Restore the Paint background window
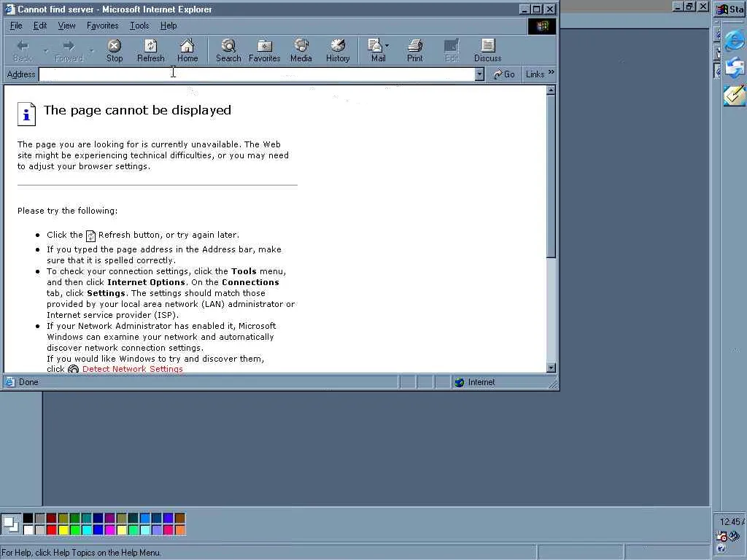This screenshot has height=560, width=747. pyautogui.click(x=690, y=6)
